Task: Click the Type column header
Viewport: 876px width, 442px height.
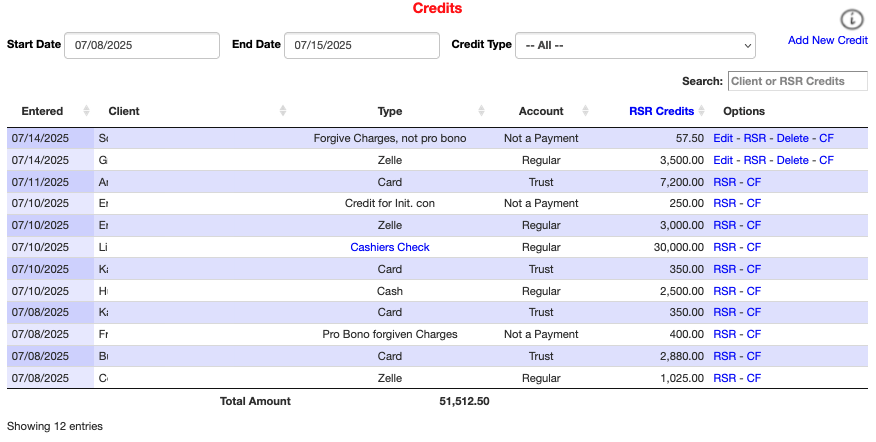Action: 390,111
